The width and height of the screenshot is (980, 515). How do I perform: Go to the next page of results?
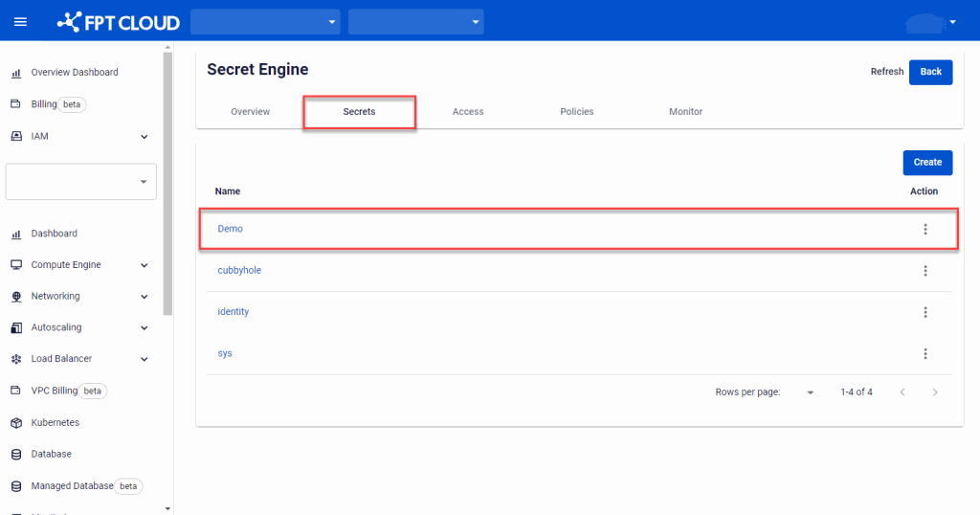935,392
